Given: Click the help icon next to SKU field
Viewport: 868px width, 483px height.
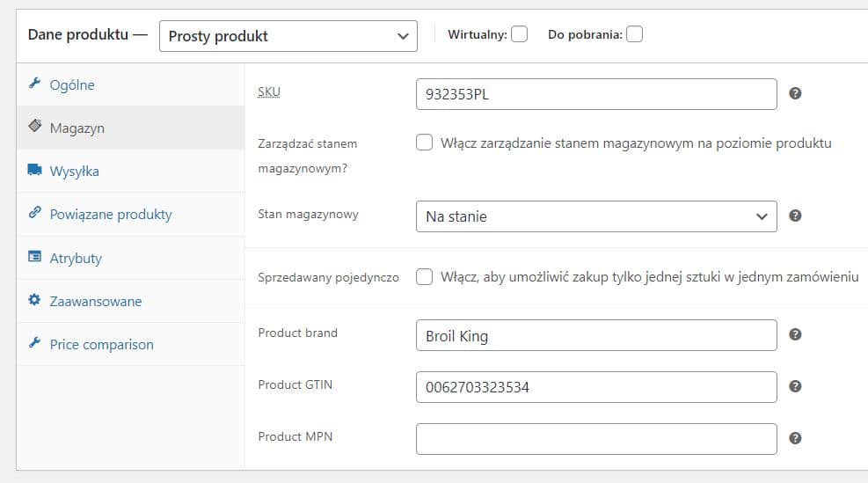Looking at the screenshot, I should pyautogui.click(x=795, y=94).
